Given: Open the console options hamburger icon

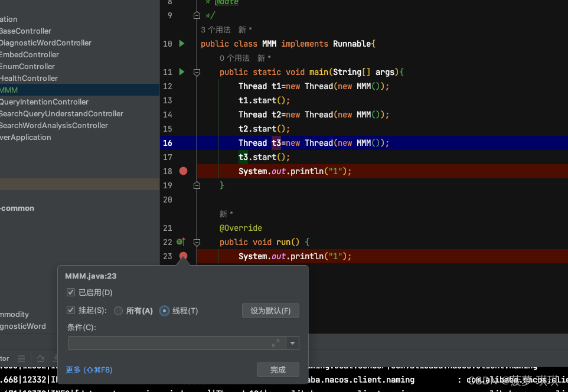Looking at the screenshot, I should pyautogui.click(x=21, y=358).
